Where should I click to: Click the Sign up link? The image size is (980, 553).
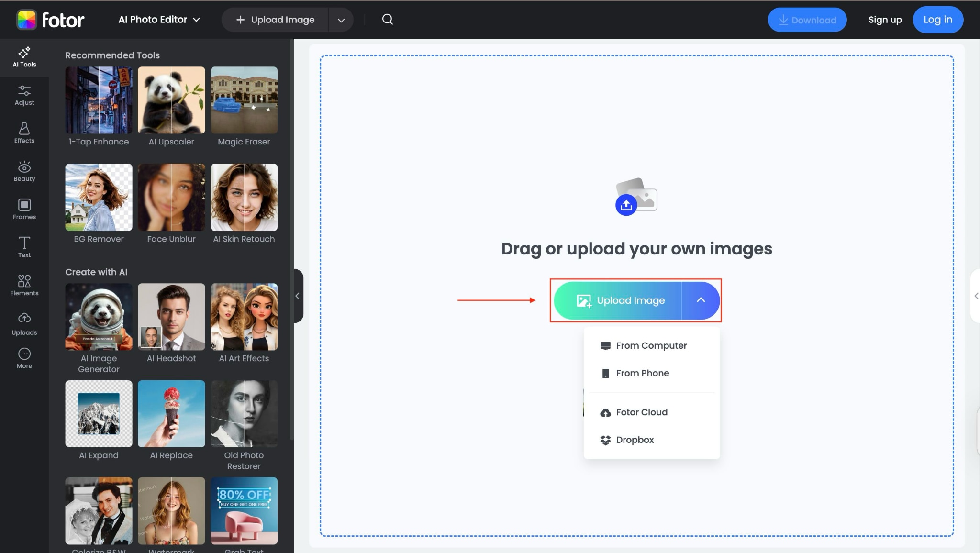click(885, 20)
